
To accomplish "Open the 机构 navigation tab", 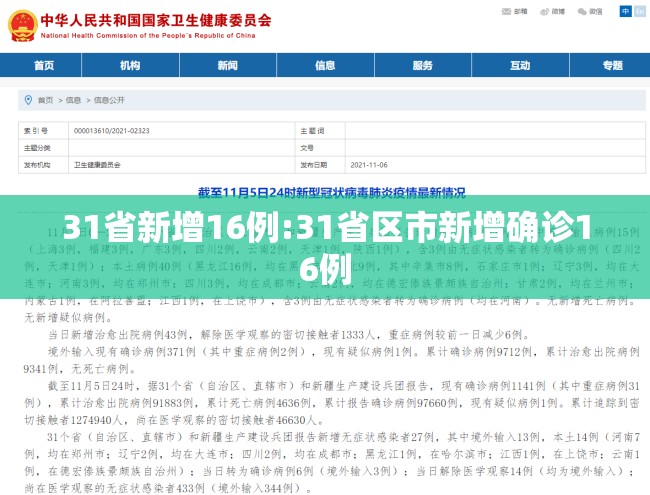I will [x=130, y=65].
